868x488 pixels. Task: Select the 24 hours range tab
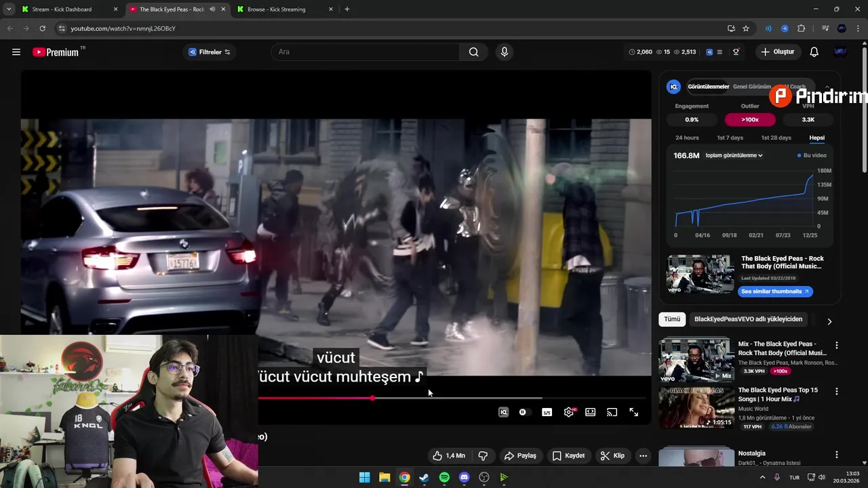pos(687,138)
